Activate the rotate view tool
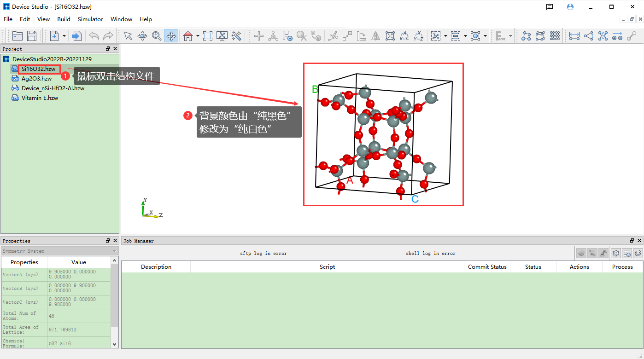Viewport: 644px width, 359px height. point(142,36)
